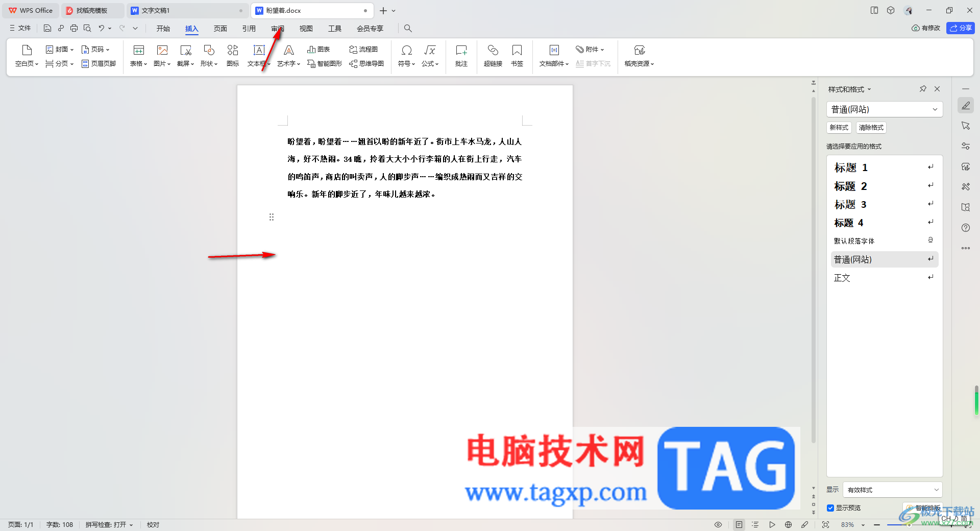980x531 pixels.
Task: Pin the 样式和格式 panel
Action: [923, 89]
